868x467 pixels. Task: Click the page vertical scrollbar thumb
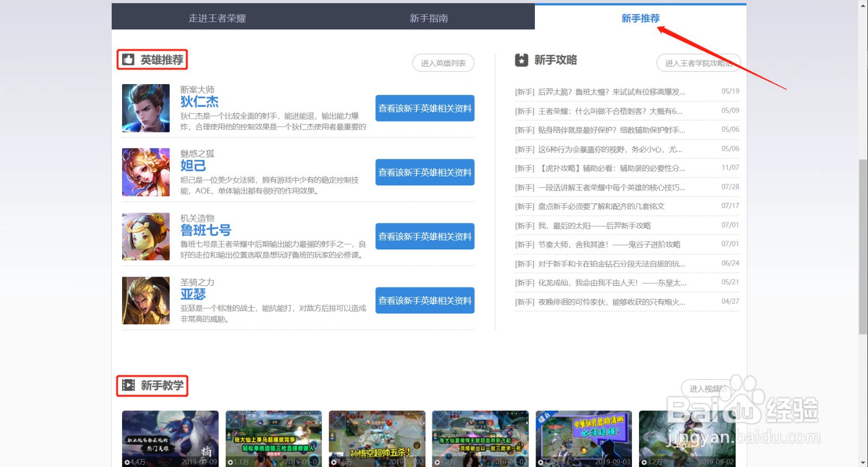[x=863, y=247]
